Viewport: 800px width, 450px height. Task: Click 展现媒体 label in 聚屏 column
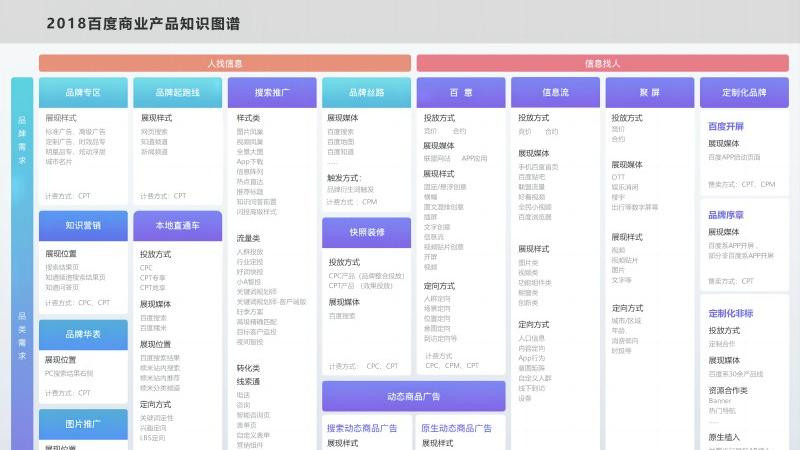[x=628, y=165]
